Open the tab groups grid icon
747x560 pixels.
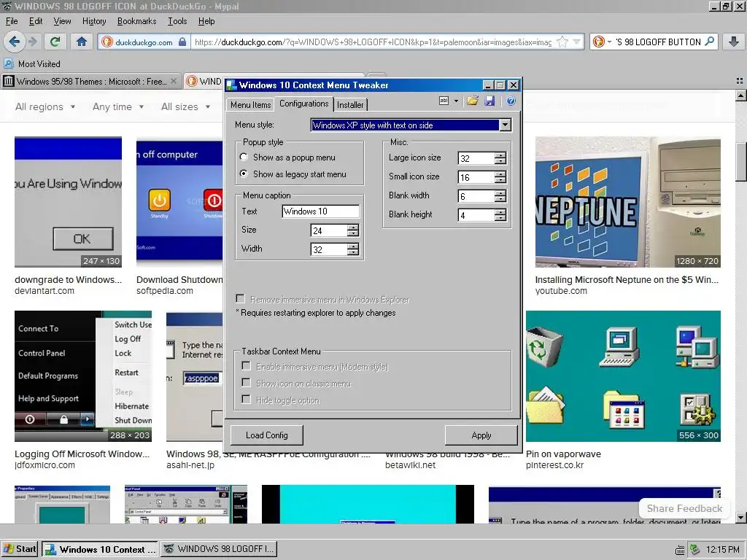coord(740,81)
